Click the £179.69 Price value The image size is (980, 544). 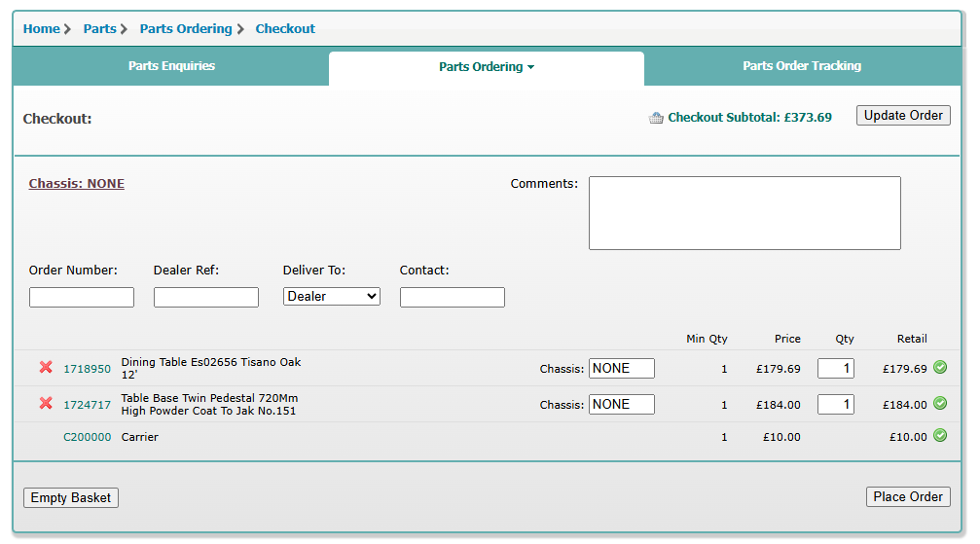[779, 369]
